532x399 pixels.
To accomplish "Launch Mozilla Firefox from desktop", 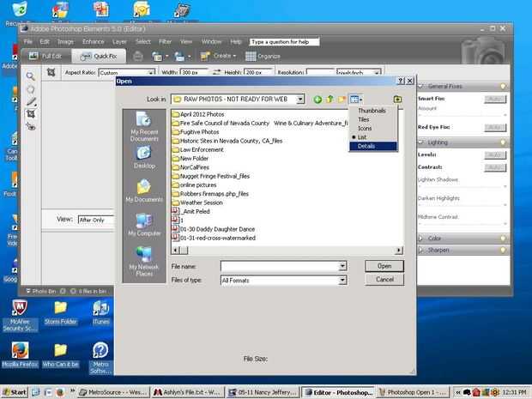I will coord(20,355).
